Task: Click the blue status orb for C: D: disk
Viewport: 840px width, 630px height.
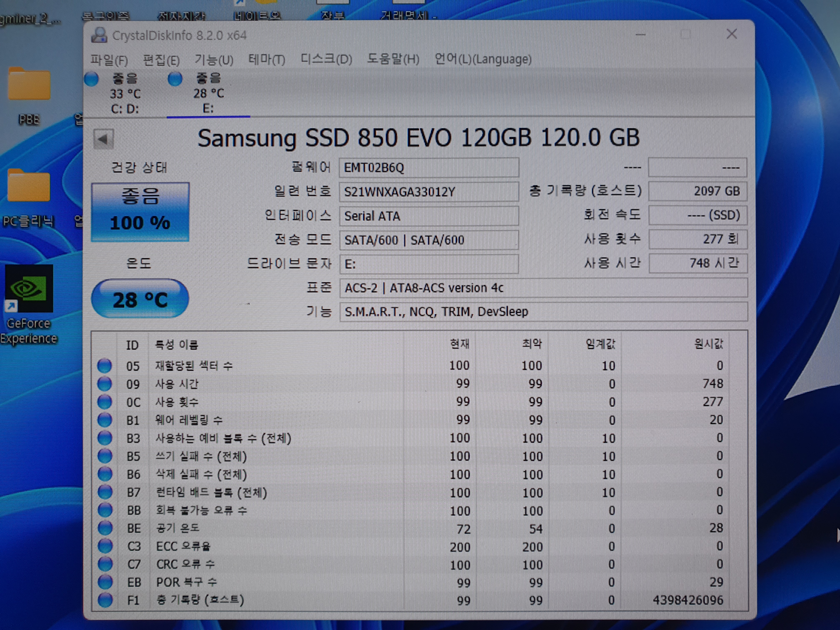Action: (91, 79)
